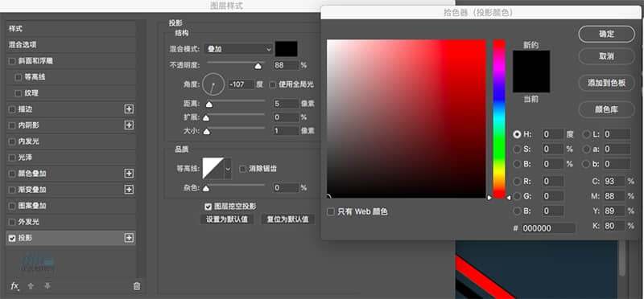
Task: Enable the 内发光 checkbox
Action: (x=12, y=142)
